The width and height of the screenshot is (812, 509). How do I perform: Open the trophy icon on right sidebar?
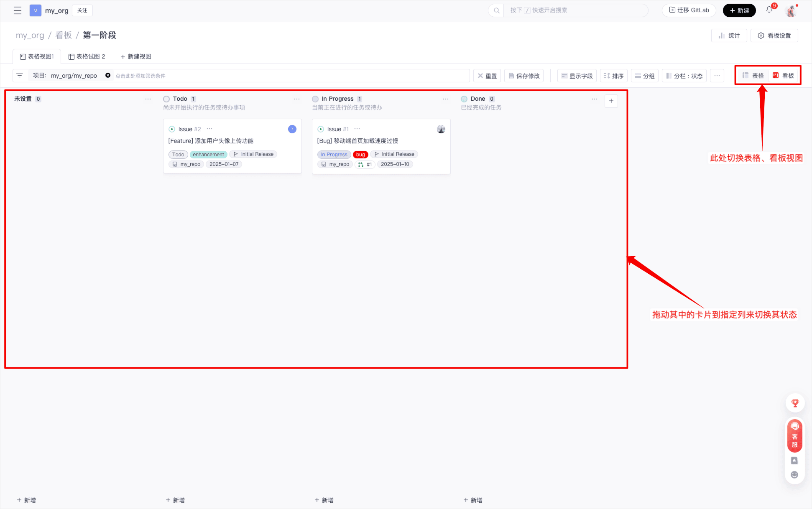[x=795, y=403]
